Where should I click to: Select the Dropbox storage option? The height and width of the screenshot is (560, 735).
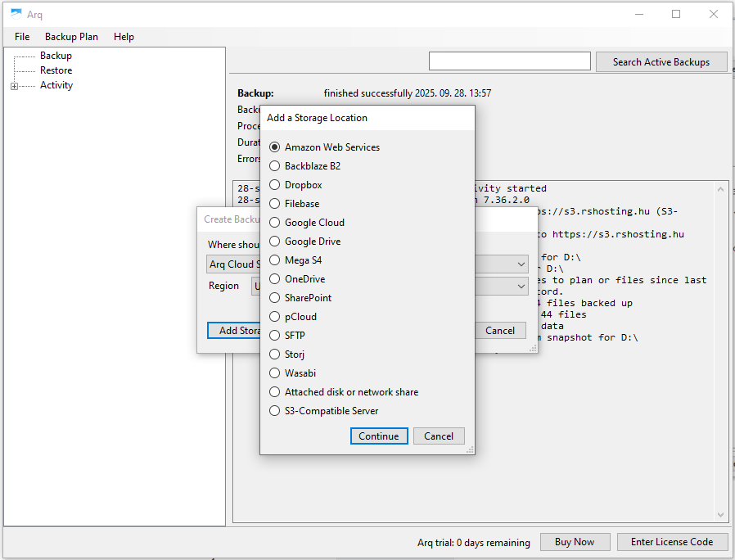(275, 185)
